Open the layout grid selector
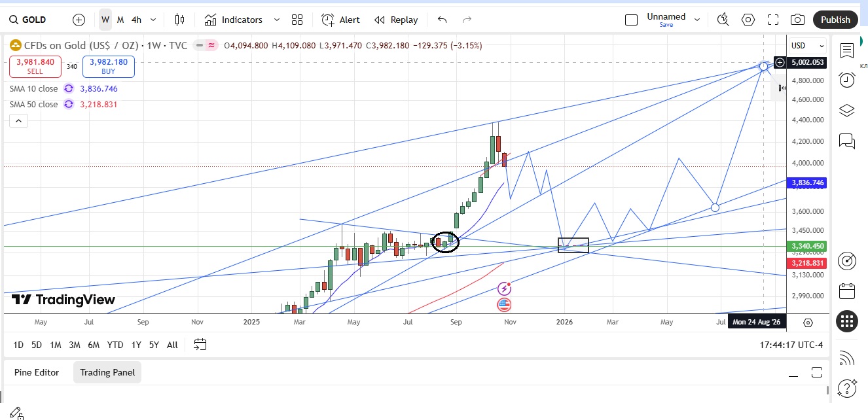Viewport: 868px width, 420px height. click(297, 20)
